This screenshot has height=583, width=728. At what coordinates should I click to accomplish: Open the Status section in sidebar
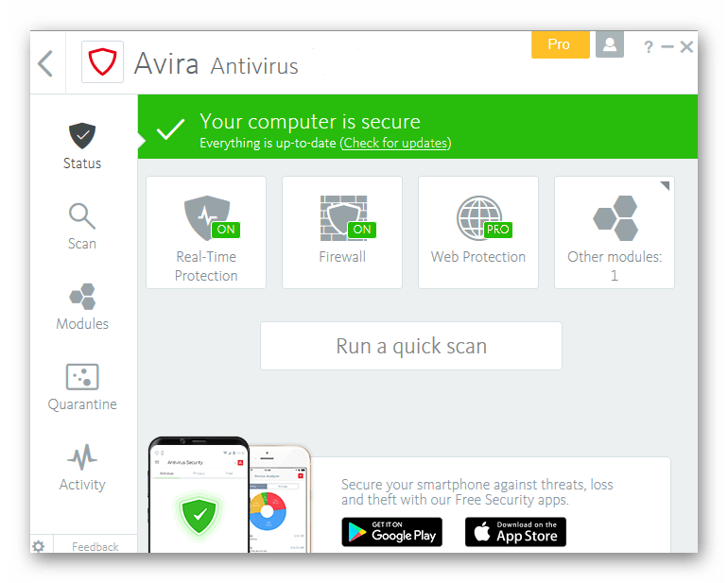[x=82, y=146]
